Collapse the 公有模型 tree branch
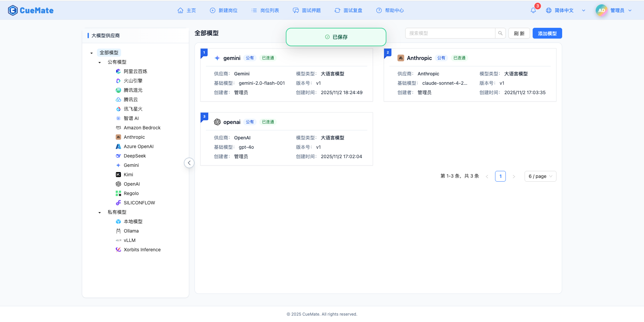 point(99,62)
